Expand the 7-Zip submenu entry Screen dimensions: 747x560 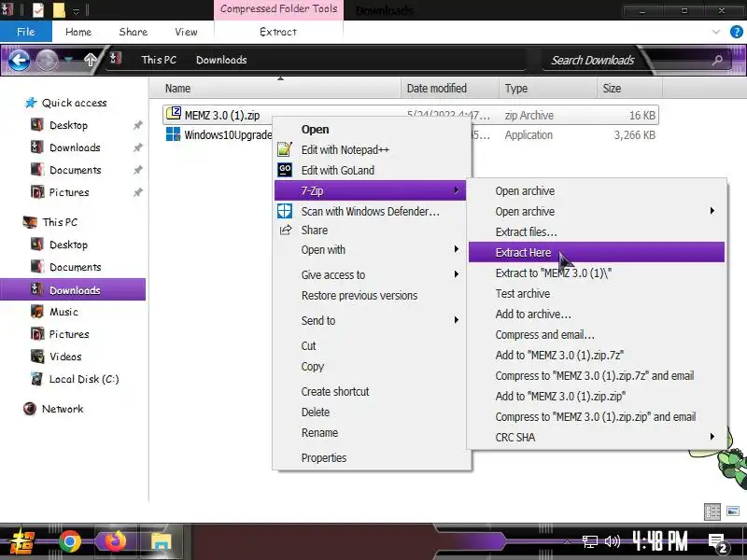tap(370, 190)
